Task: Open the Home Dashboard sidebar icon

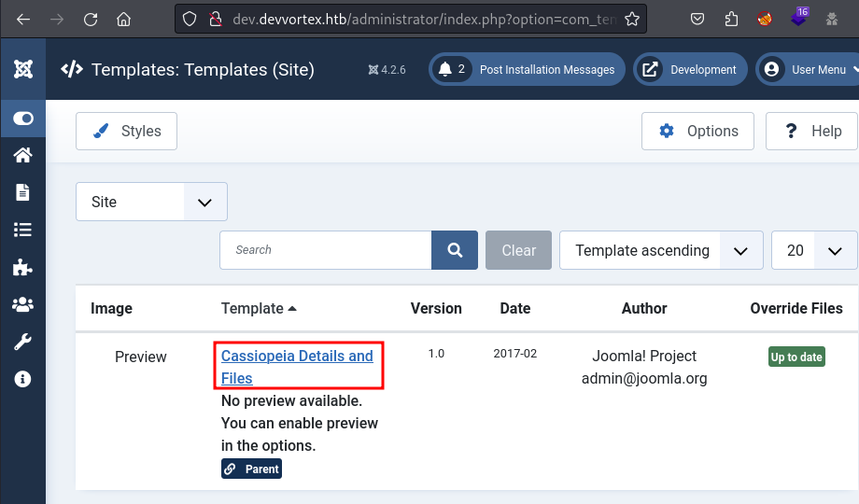Action: 23,156
